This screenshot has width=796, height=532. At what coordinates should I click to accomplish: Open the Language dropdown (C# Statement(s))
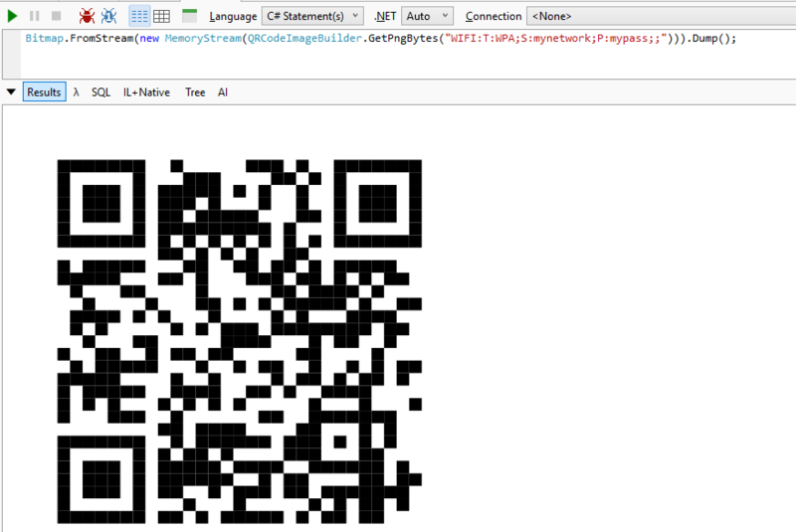(x=312, y=16)
